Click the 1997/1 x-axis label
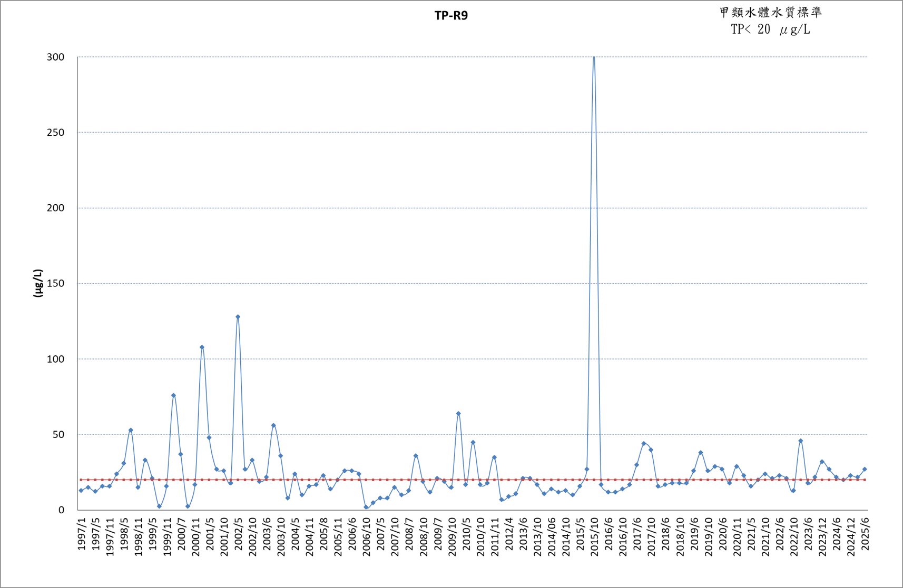Viewport: 903px width, 588px height. pos(82,534)
